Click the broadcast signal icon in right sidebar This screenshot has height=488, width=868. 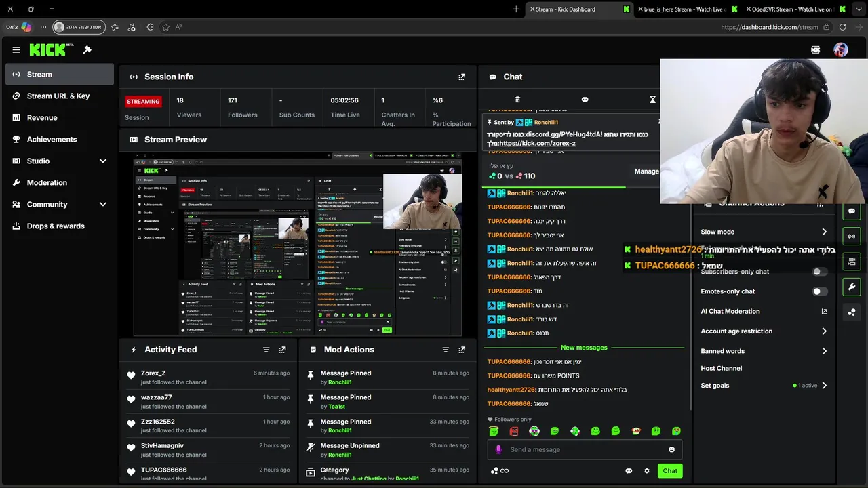[x=852, y=236]
